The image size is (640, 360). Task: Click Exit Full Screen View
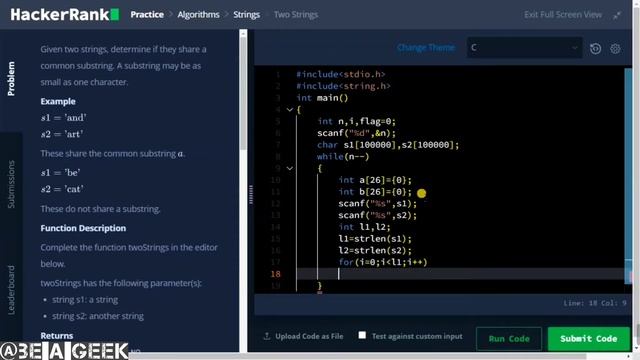(x=563, y=15)
